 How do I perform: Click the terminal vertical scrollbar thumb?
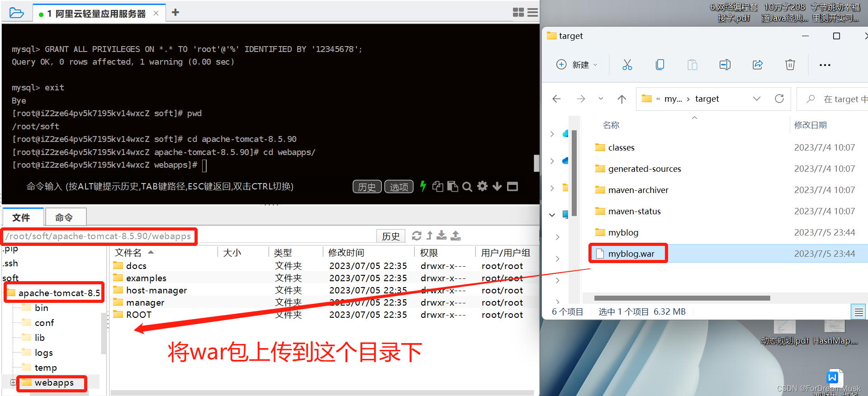pos(536,163)
